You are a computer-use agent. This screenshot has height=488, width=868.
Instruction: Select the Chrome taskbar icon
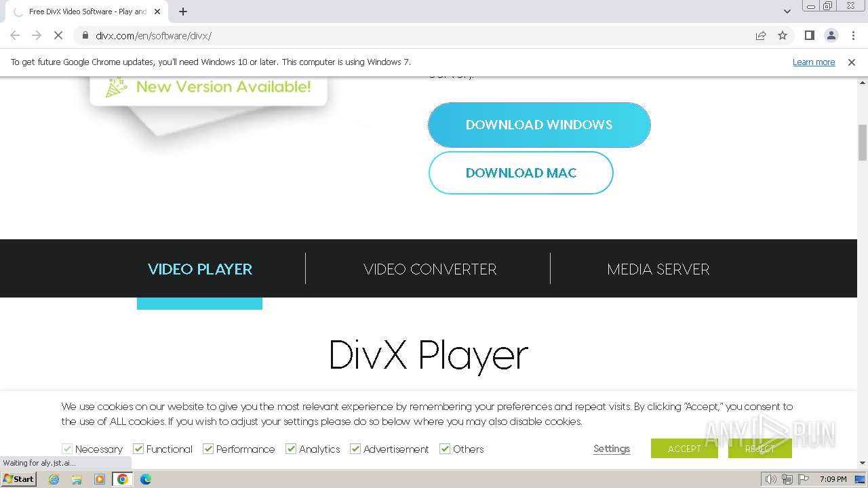tap(123, 479)
